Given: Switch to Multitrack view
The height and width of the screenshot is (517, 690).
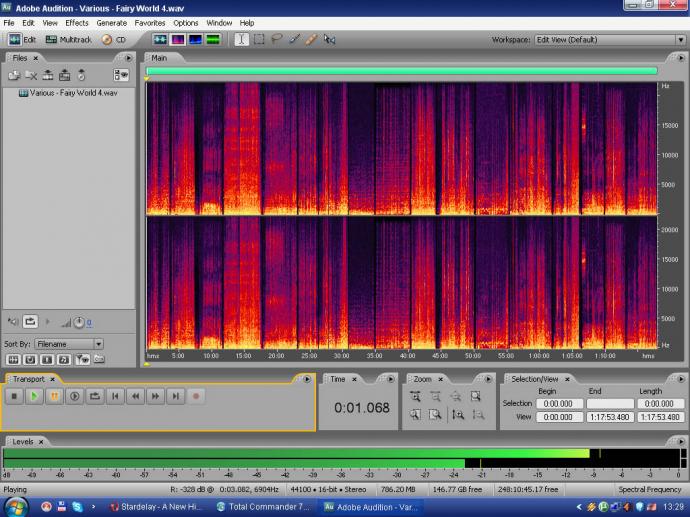Looking at the screenshot, I should (69, 40).
